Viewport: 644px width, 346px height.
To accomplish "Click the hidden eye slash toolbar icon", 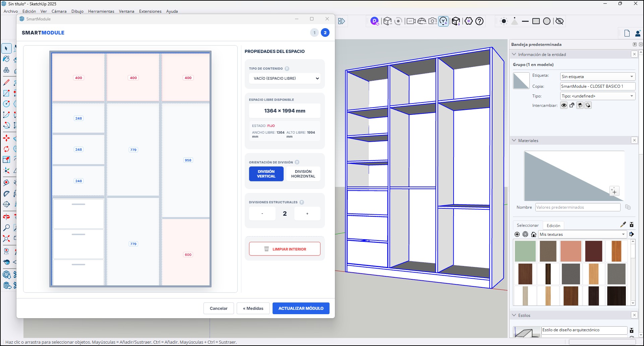I will click(x=560, y=21).
